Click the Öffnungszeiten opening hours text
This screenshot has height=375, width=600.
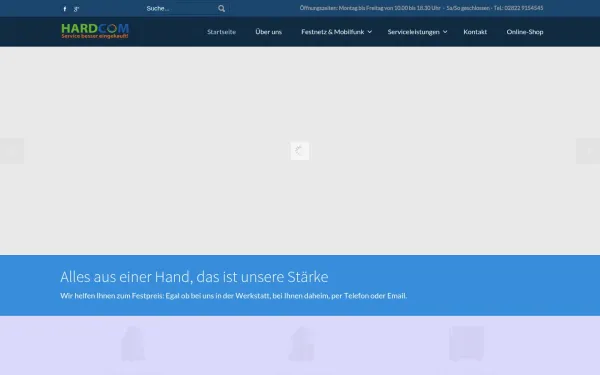pyautogui.click(x=421, y=8)
